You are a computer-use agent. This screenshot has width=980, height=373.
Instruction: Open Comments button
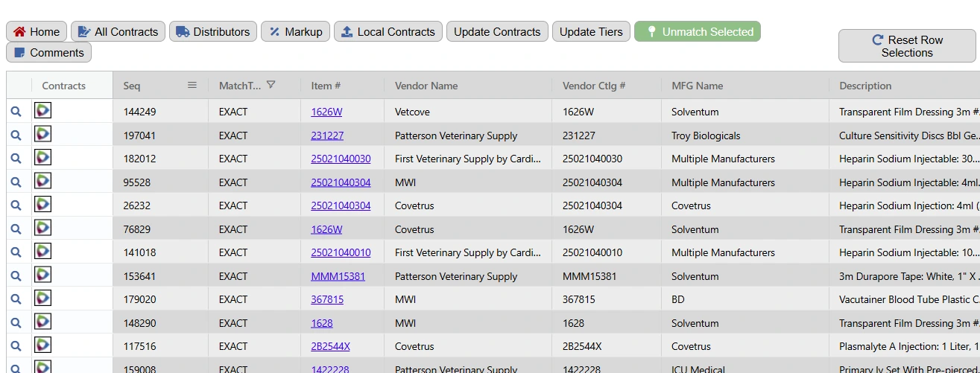pos(49,52)
